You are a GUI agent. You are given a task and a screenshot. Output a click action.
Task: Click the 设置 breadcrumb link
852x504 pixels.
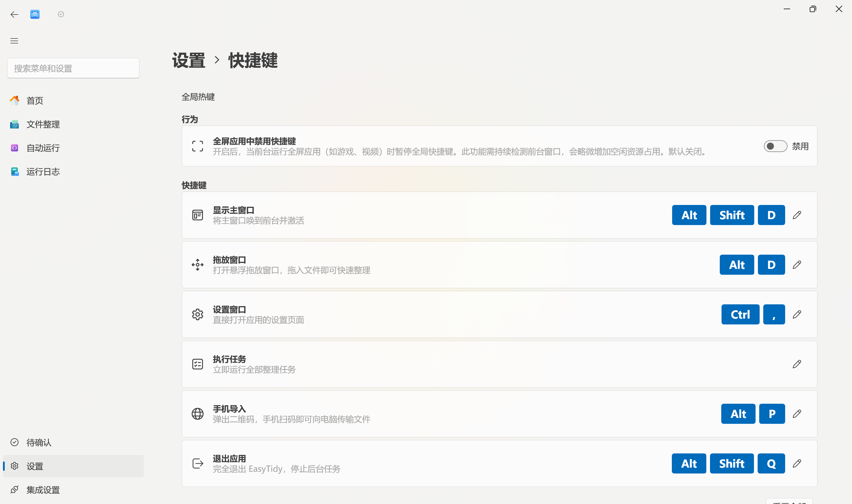click(189, 60)
